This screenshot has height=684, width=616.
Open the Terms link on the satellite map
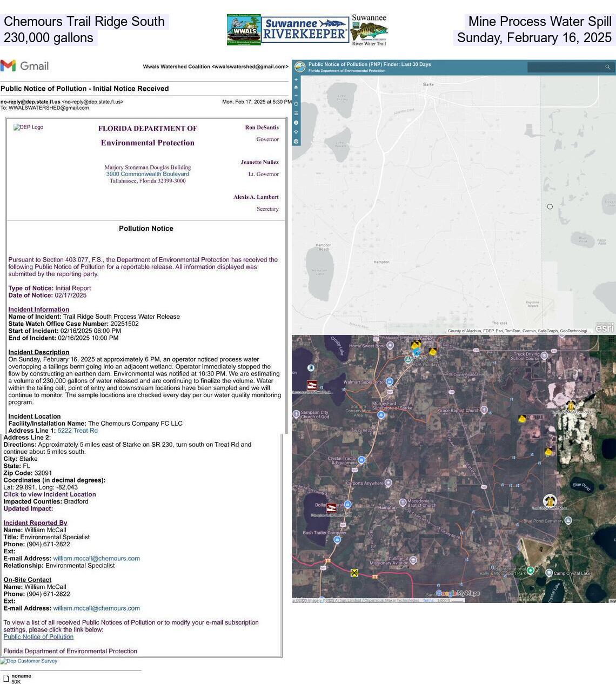click(428, 600)
